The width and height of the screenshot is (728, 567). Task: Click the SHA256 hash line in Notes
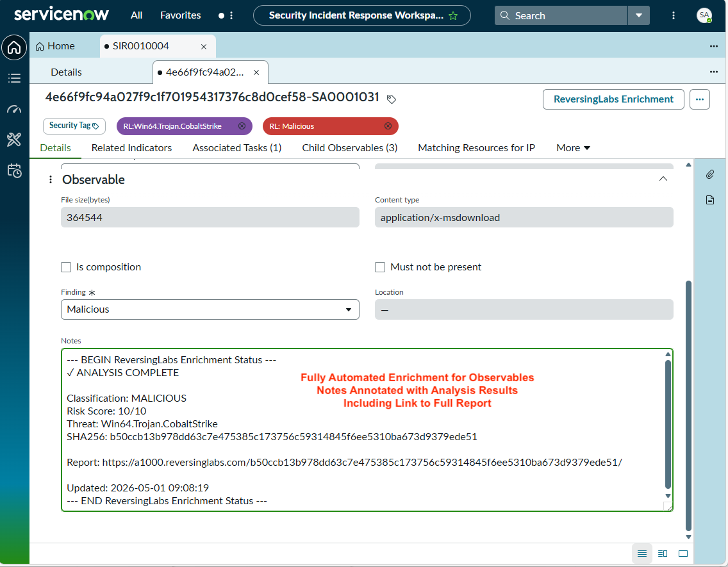(272, 437)
